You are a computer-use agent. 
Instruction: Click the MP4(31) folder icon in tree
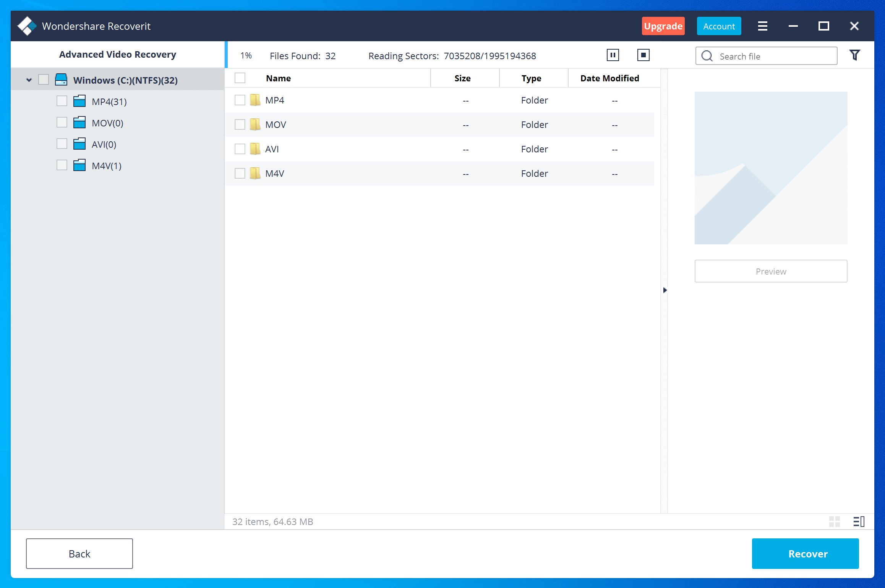point(79,101)
